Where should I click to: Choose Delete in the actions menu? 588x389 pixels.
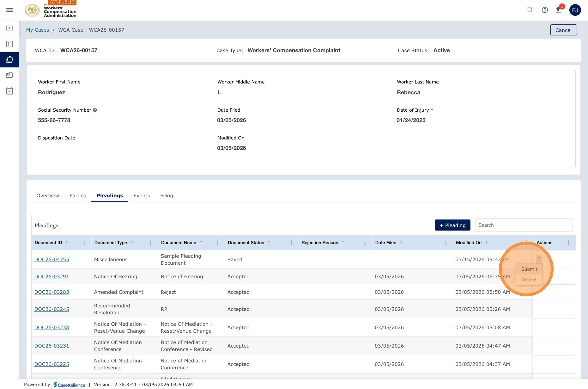tap(529, 280)
